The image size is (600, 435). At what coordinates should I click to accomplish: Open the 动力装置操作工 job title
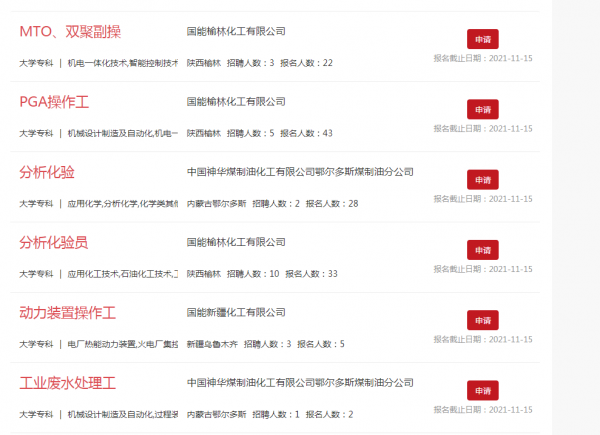67,313
